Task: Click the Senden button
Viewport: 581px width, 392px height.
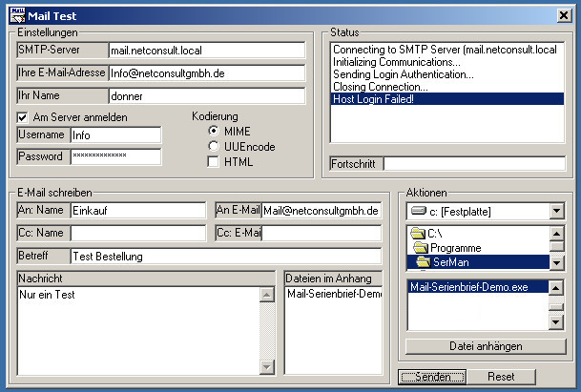Action: click(432, 377)
